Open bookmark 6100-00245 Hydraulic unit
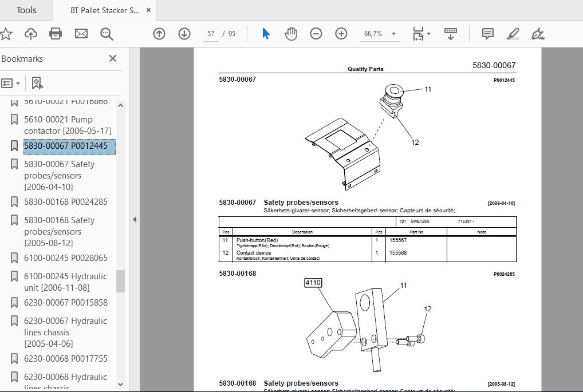This screenshot has width=583, height=392. (66, 282)
